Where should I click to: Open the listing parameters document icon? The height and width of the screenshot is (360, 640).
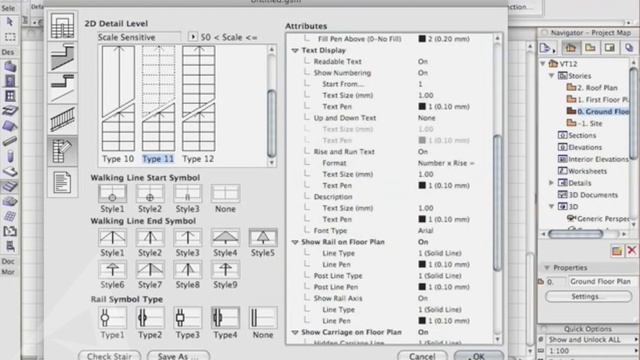coord(62,182)
